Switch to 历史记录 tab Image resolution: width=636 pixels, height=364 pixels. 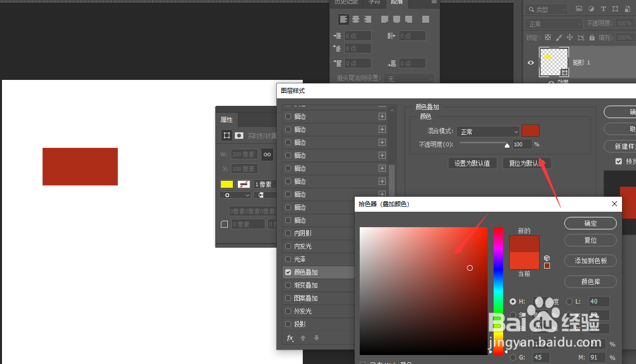click(346, 2)
